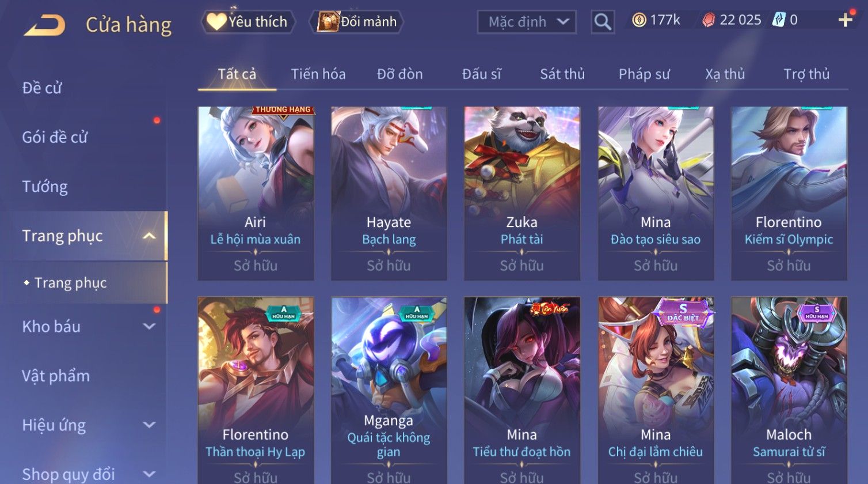The width and height of the screenshot is (868, 484).
Task: Click the gold coin 177k icon
Action: point(639,20)
